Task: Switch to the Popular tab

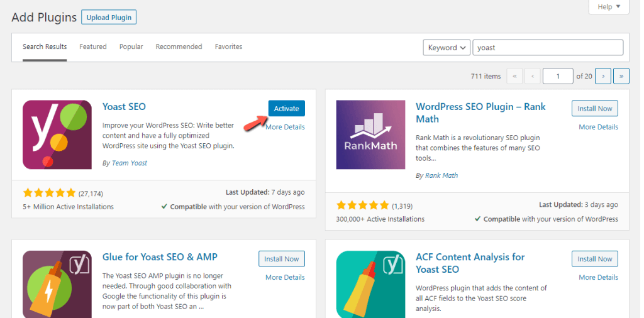Action: 131,47
